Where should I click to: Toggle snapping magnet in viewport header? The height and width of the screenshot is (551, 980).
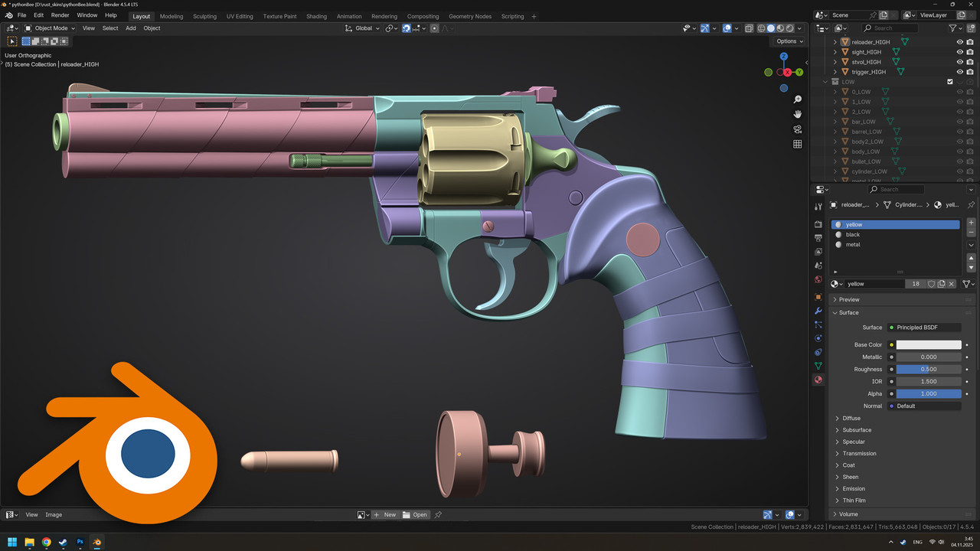click(x=407, y=28)
